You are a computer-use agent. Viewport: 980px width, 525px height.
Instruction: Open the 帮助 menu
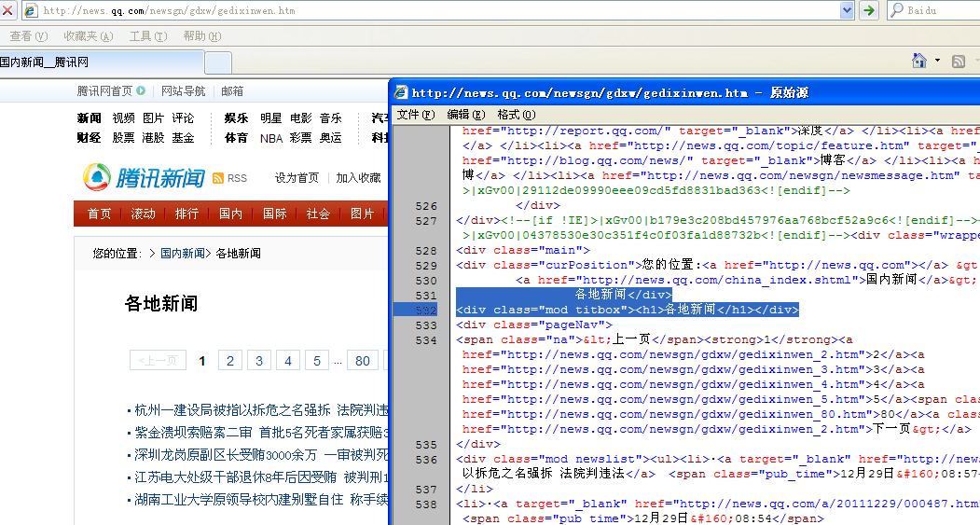pyautogui.click(x=202, y=36)
